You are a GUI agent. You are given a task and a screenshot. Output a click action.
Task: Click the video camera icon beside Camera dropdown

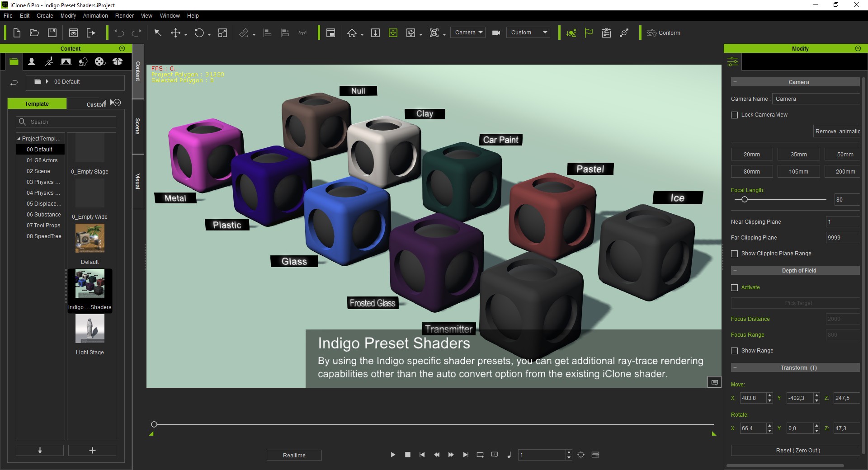pos(496,33)
